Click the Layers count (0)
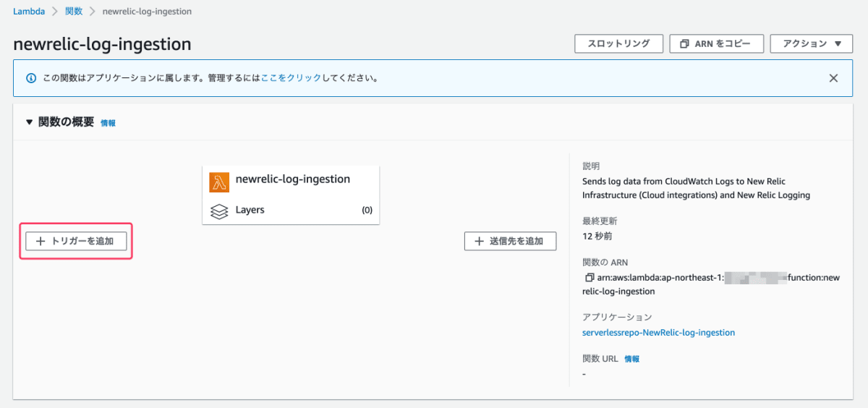868x408 pixels. pos(367,211)
